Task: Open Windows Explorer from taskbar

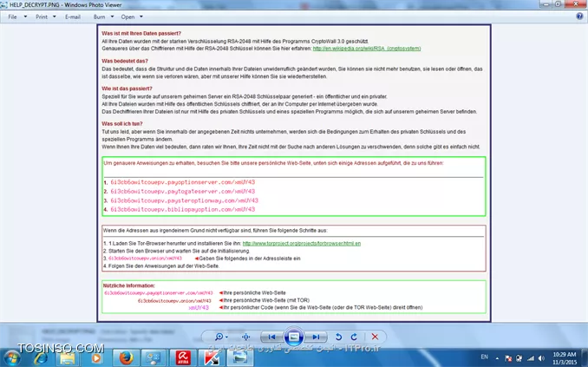Action: [68, 358]
